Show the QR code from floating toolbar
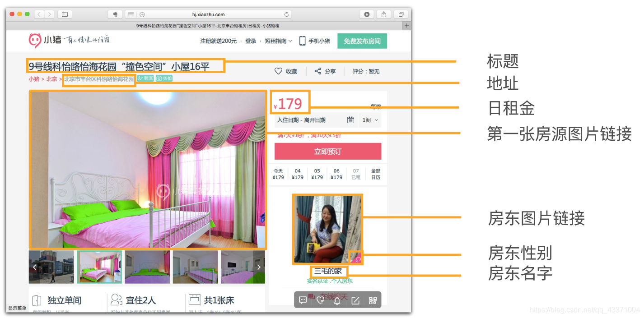The image size is (644, 318). [373, 300]
